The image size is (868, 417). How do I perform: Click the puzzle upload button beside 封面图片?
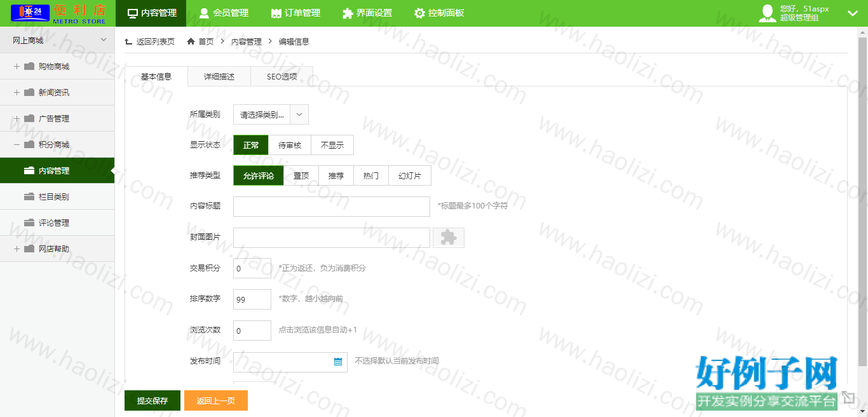(x=449, y=237)
